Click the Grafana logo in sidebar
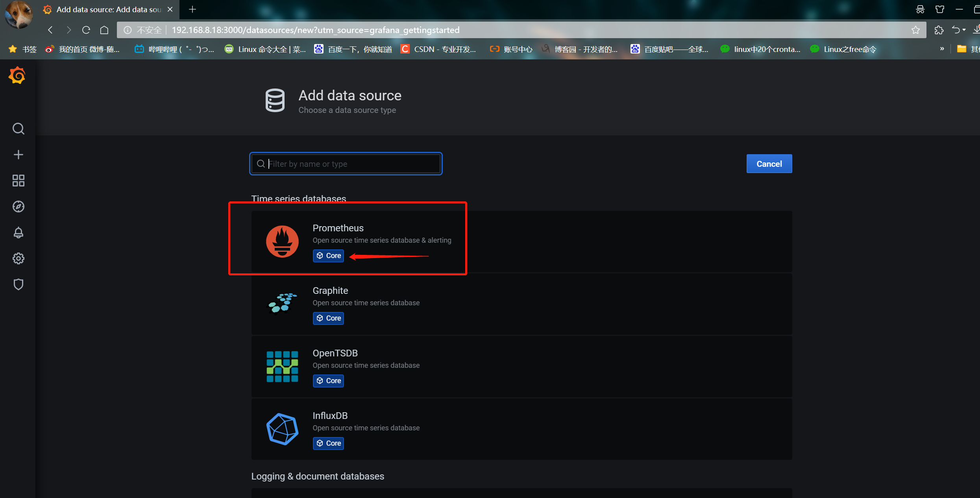980x498 pixels. click(x=17, y=75)
